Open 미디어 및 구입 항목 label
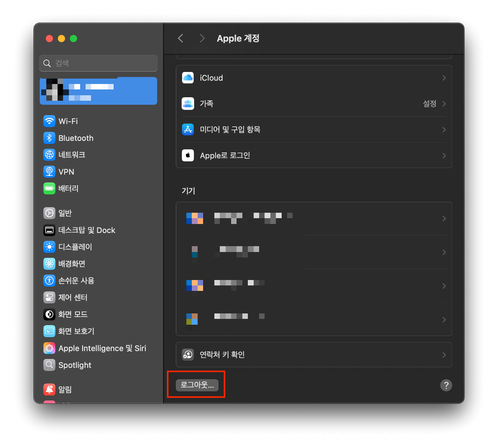 click(x=230, y=129)
